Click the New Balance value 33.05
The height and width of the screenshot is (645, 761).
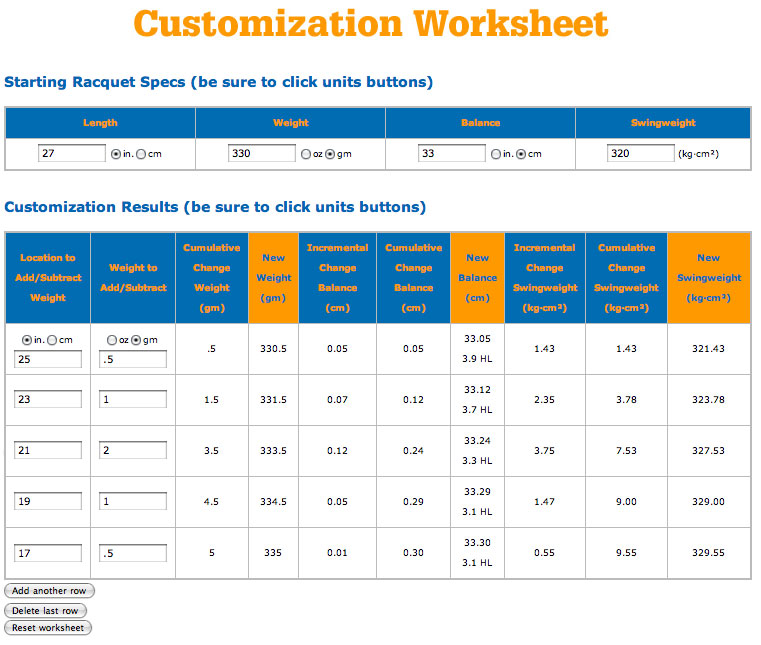point(477,338)
